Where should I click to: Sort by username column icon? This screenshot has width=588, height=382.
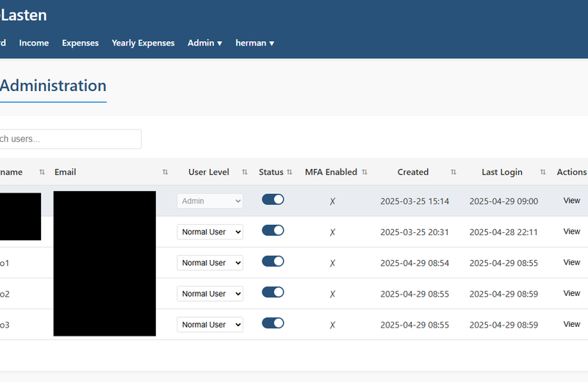42,172
